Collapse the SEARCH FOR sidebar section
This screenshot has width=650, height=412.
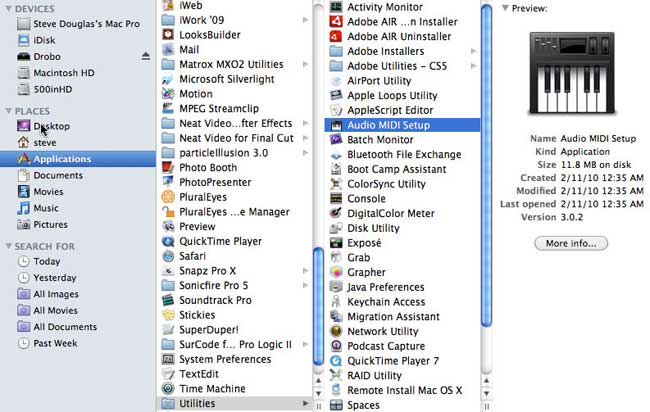(8, 246)
